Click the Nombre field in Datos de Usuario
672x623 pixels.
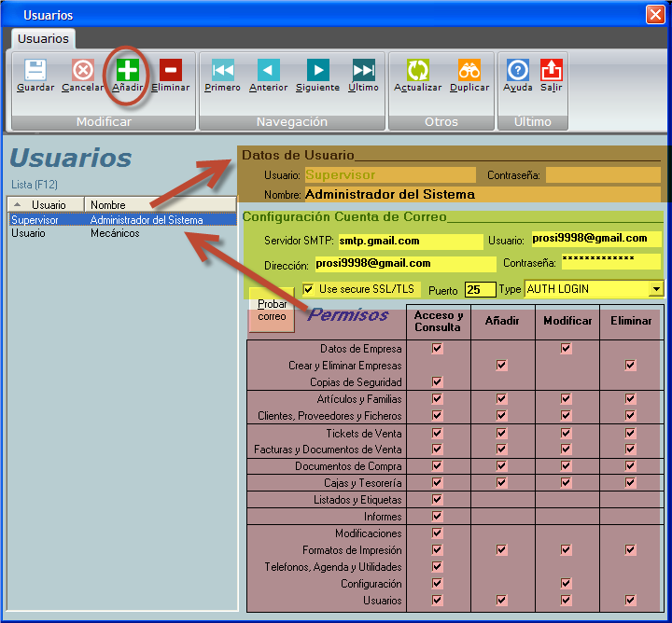tap(483, 194)
